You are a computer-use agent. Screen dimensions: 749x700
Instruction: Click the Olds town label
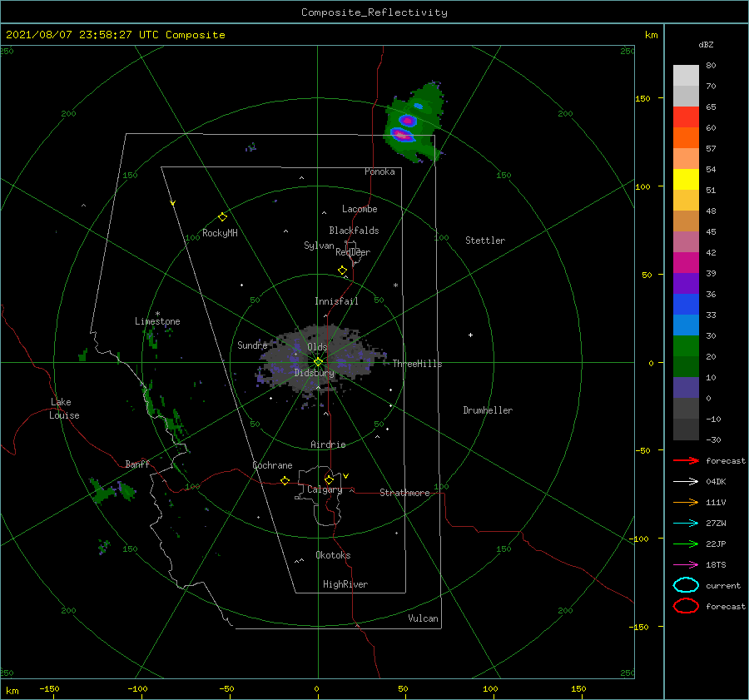point(317,347)
